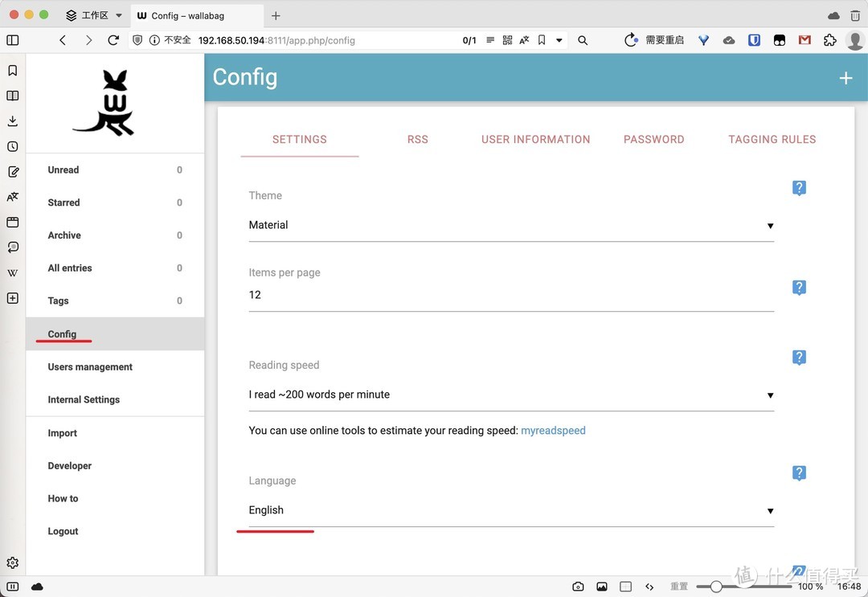Switch to the RSS tab
868x597 pixels.
(417, 139)
